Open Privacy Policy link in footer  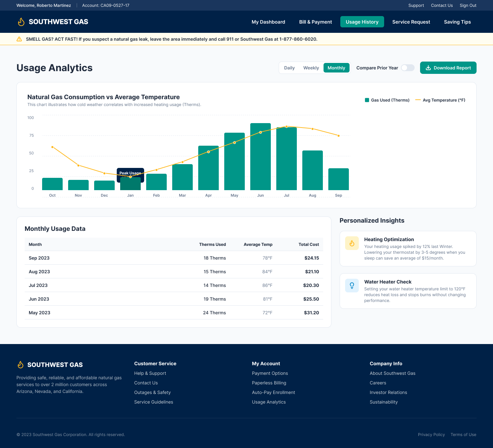coord(431,435)
